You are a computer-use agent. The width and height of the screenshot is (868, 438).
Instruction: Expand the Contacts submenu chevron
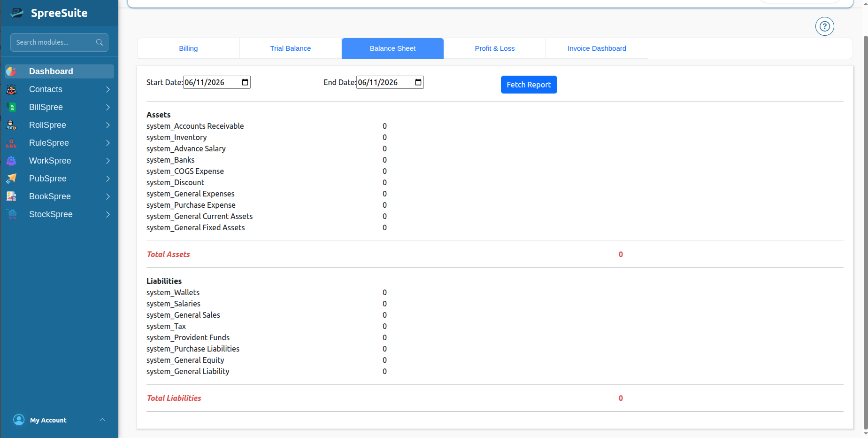pyautogui.click(x=108, y=89)
